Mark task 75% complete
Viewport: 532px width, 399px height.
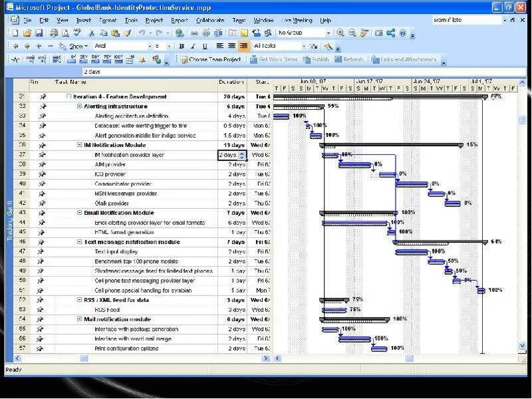[107, 60]
